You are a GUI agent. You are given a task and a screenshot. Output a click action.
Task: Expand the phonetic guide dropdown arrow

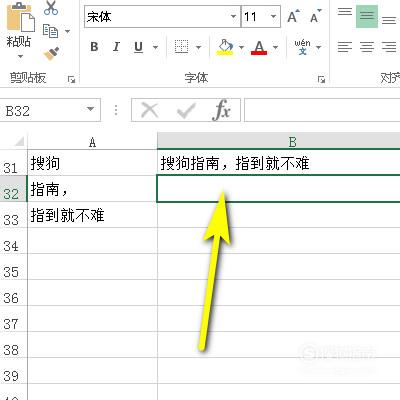coord(319,47)
